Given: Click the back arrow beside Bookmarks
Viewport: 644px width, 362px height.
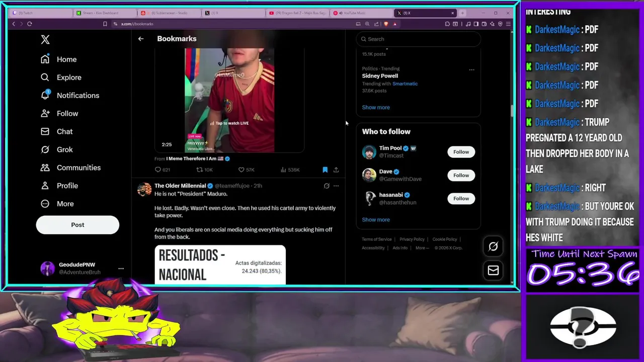Looking at the screenshot, I should (x=141, y=39).
